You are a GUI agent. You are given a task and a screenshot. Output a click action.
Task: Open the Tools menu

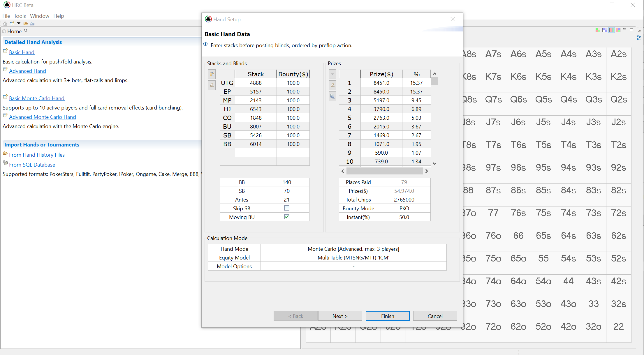(x=20, y=16)
